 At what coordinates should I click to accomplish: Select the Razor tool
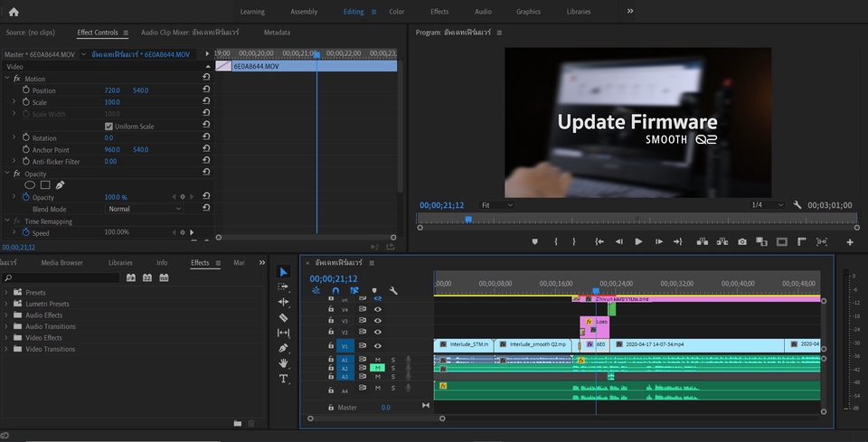pyautogui.click(x=284, y=317)
